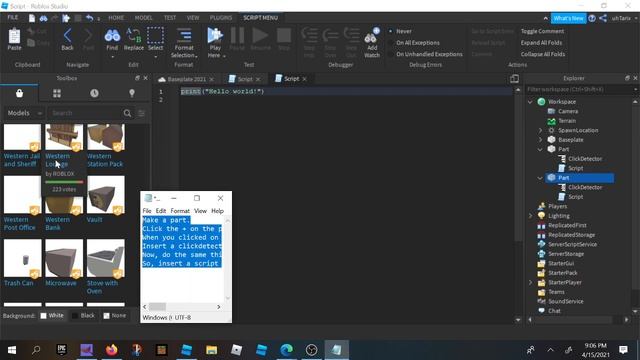Viewport: 640px width, 360px height.
Task: Open the Models category dropdown
Action: [x=24, y=113]
